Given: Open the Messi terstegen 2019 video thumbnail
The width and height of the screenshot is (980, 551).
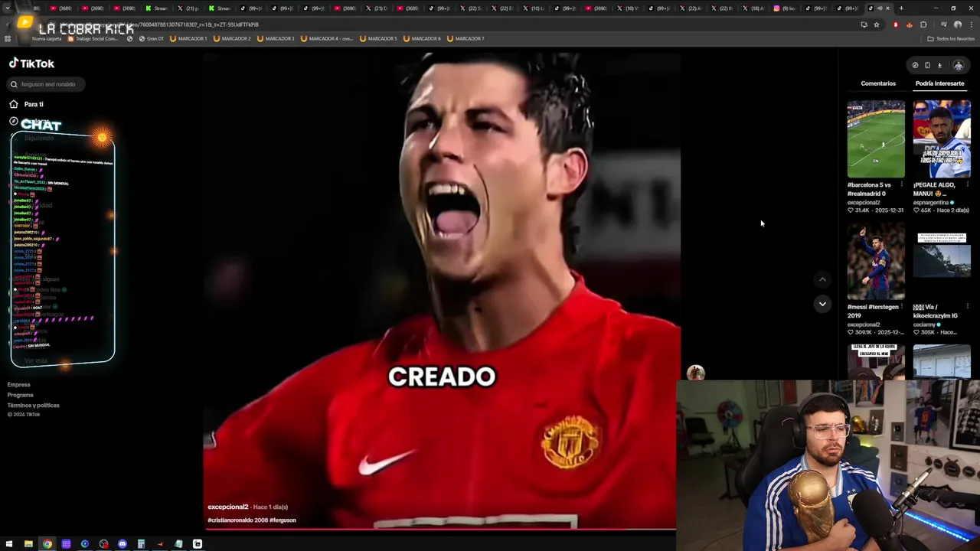Looking at the screenshot, I should click(876, 262).
